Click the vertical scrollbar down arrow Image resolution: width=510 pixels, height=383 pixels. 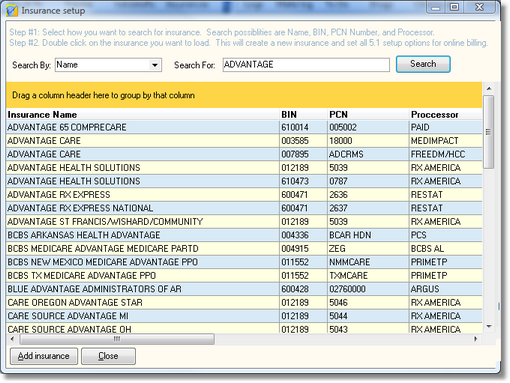[489, 327]
